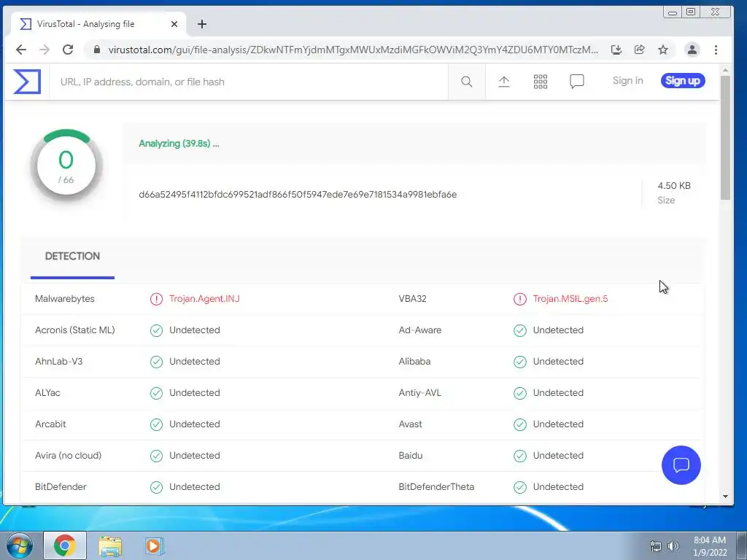Click the Chrome address bar URL
747x560 pixels.
click(x=353, y=50)
